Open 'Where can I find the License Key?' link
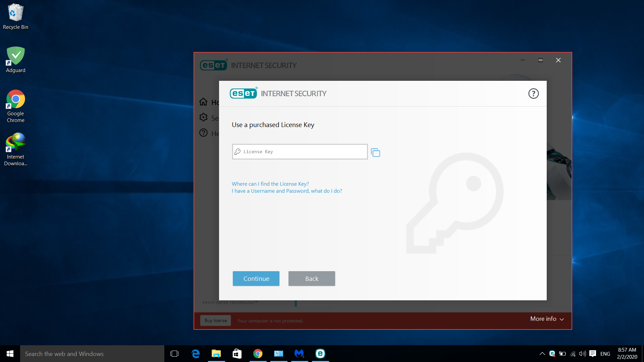The height and width of the screenshot is (362, 644). pos(270,184)
